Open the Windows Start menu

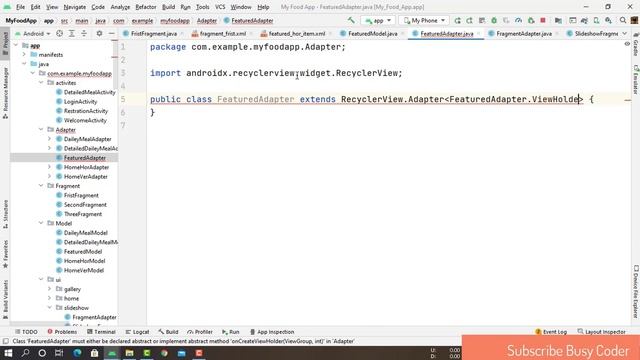(8, 353)
